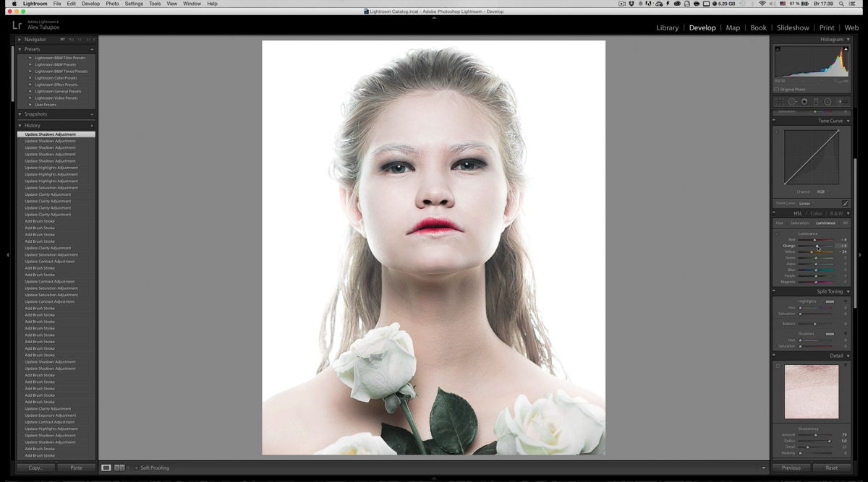Switch to Loupe view icon in toolbar
The image size is (868, 482).
click(106, 468)
